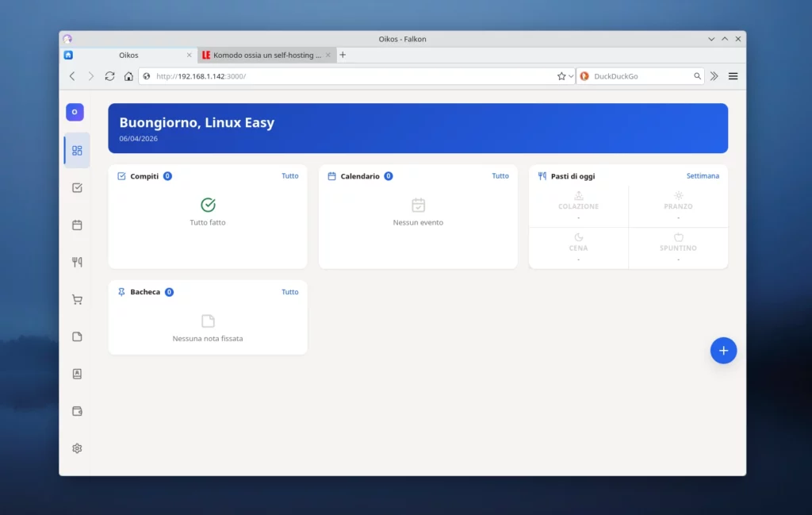Expand the browser toolbar overflow chevron

click(714, 76)
